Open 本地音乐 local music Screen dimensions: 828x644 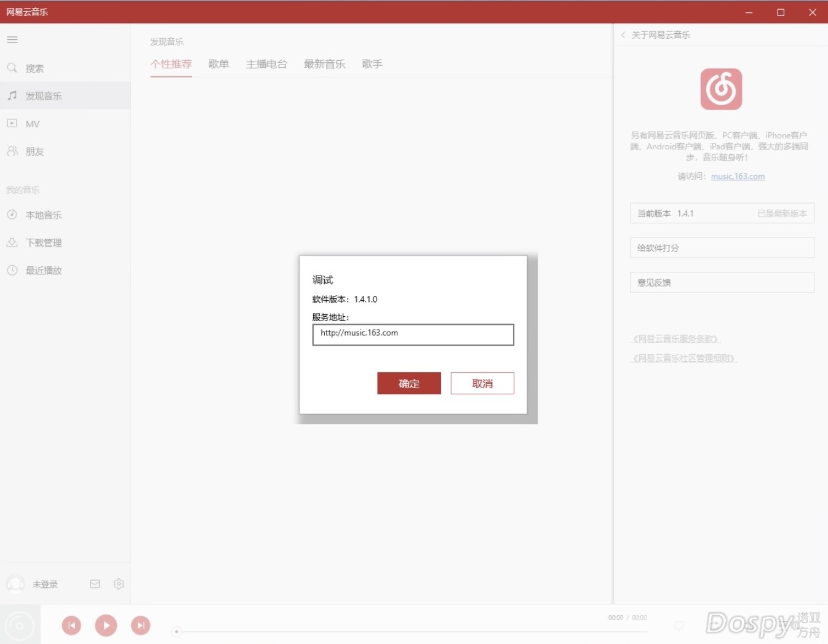[65, 215]
